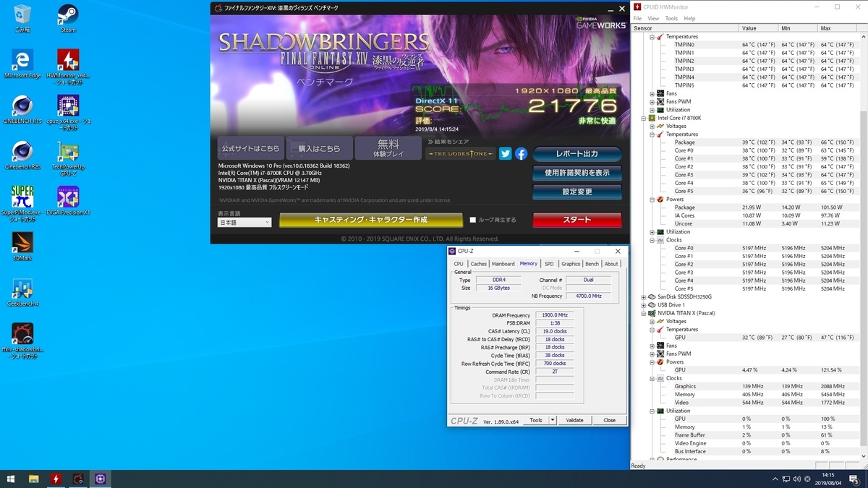Screen dimensions: 868x488
Task: Expand the CPU Voltages node in HWMonitor
Action: pyautogui.click(x=652, y=126)
